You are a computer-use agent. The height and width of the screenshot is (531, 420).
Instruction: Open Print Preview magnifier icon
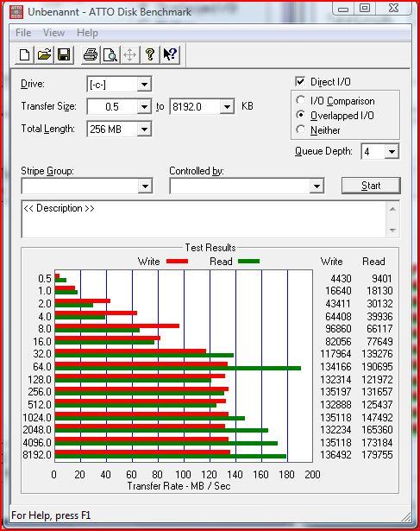point(110,54)
